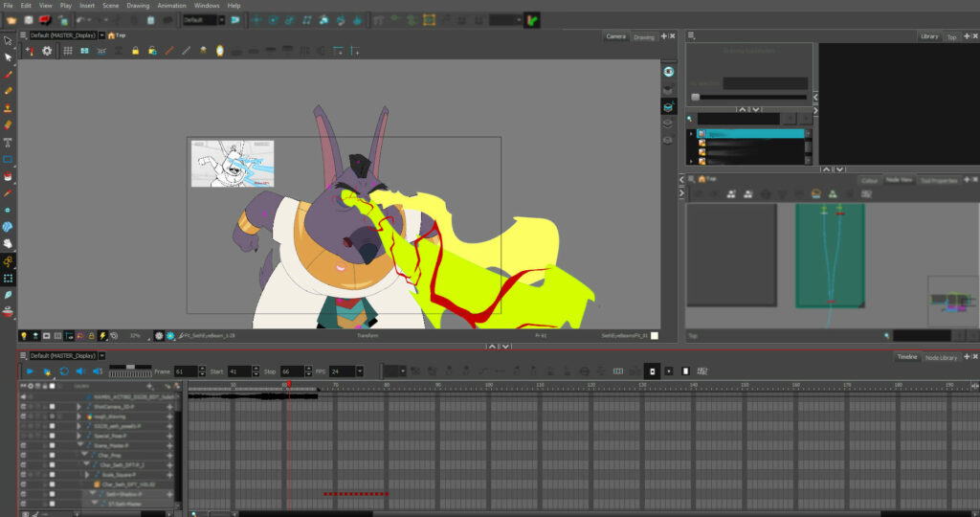Toggle the grid icon in Camera view toolbar
This screenshot has width=980, height=517.
[68, 52]
